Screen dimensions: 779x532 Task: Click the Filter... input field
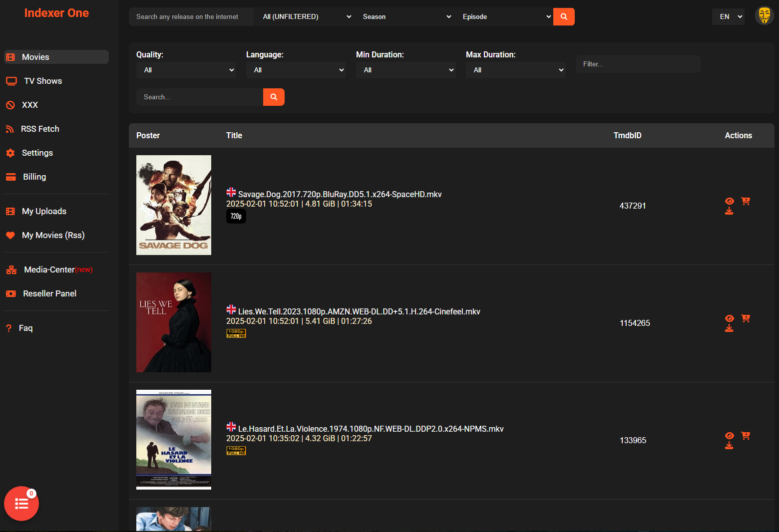pos(638,64)
